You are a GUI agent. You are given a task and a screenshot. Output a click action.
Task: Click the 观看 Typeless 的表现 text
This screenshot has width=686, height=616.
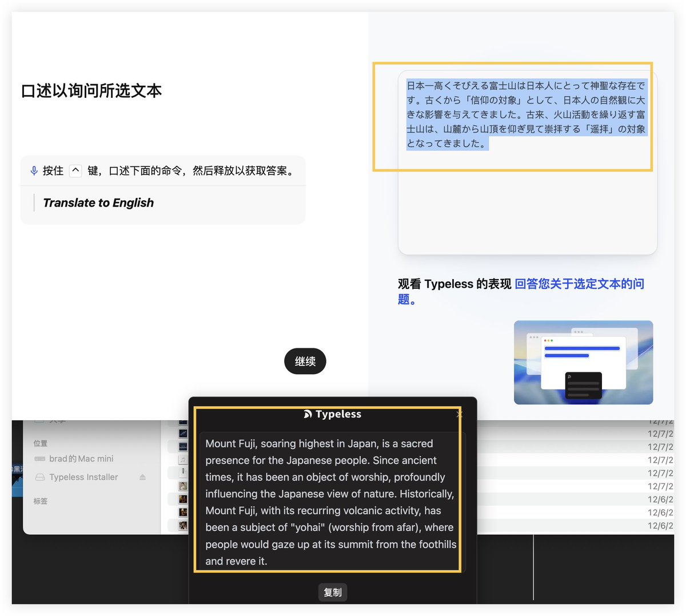point(454,284)
